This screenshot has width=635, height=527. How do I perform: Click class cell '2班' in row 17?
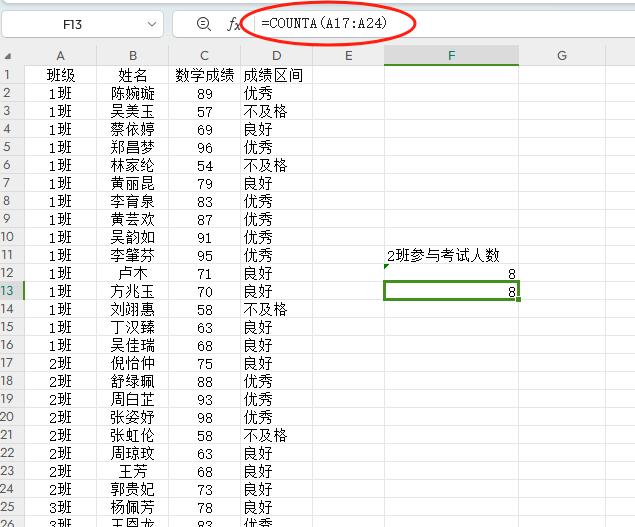pyautogui.click(x=60, y=363)
